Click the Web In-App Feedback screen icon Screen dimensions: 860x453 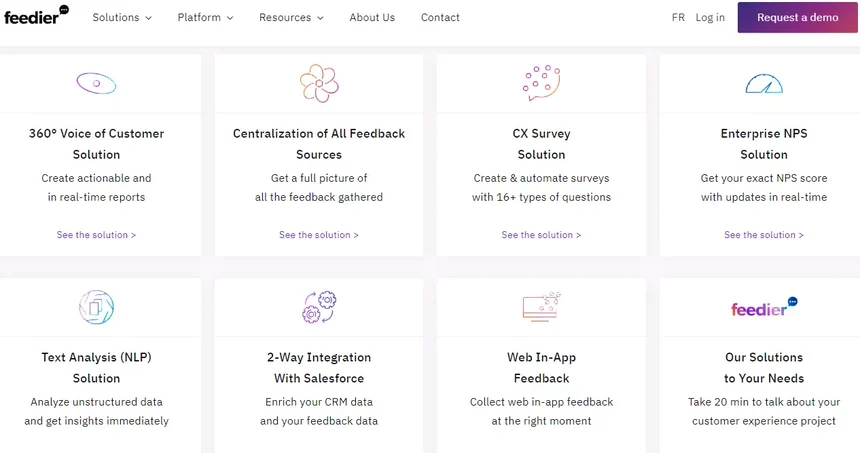(x=541, y=306)
